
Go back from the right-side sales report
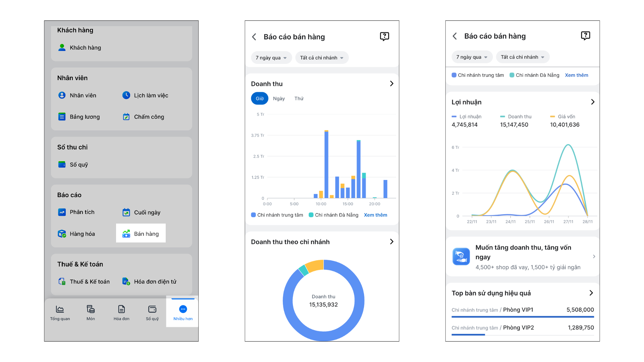[454, 36]
